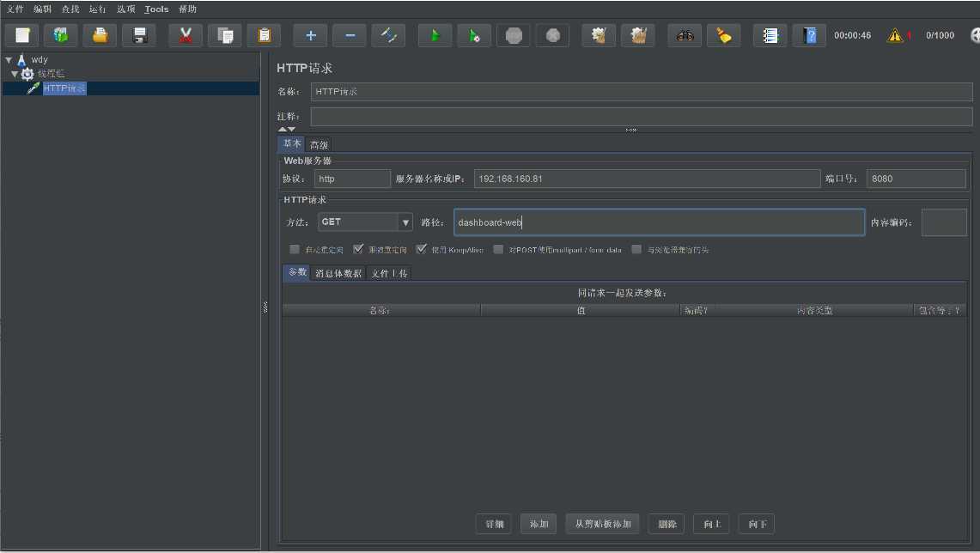Click the yellow warning triangle icon
The height and width of the screenshot is (553, 980).
(x=895, y=35)
